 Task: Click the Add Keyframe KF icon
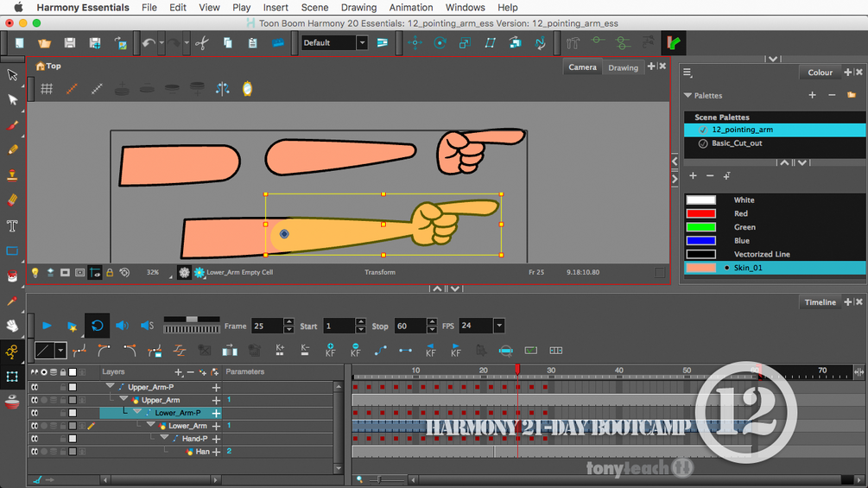coord(331,350)
